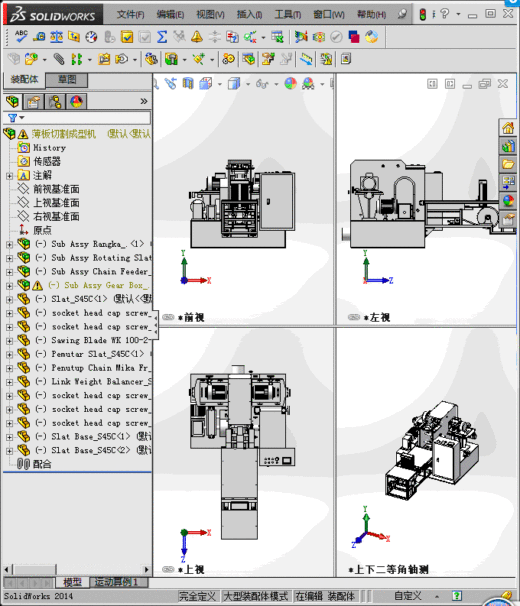
Task: Click the help question mark in status bar
Action: click(x=457, y=596)
